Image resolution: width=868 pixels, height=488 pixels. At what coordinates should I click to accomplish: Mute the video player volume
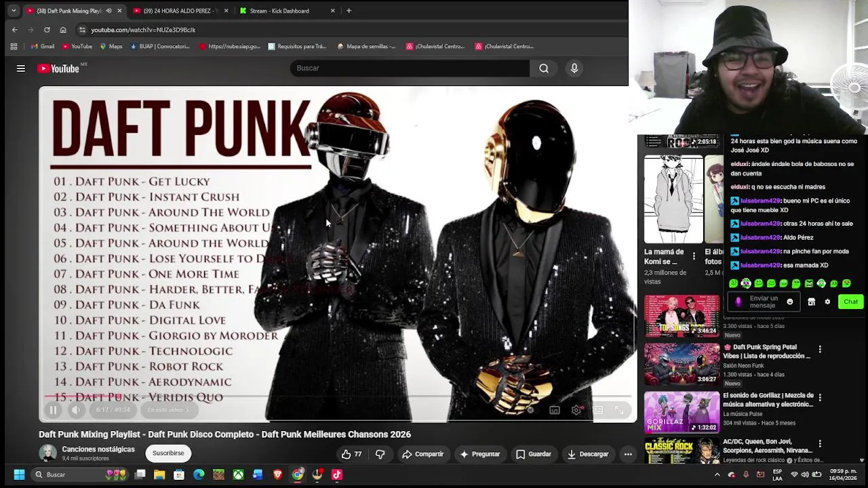[x=76, y=410]
